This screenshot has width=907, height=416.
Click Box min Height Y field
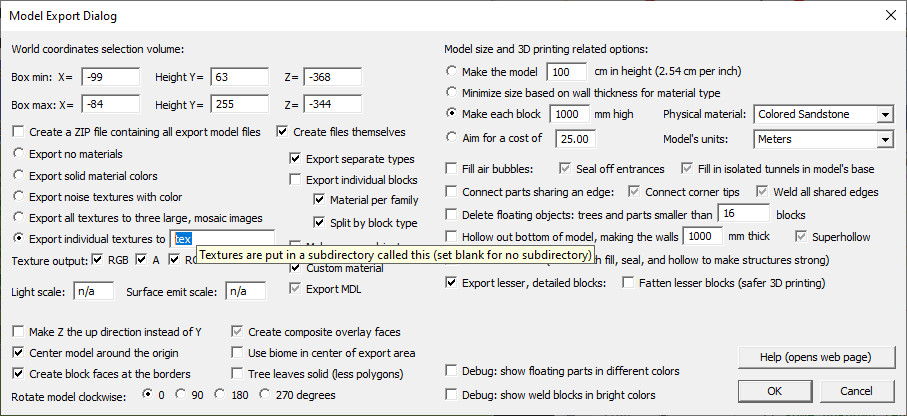pos(239,77)
